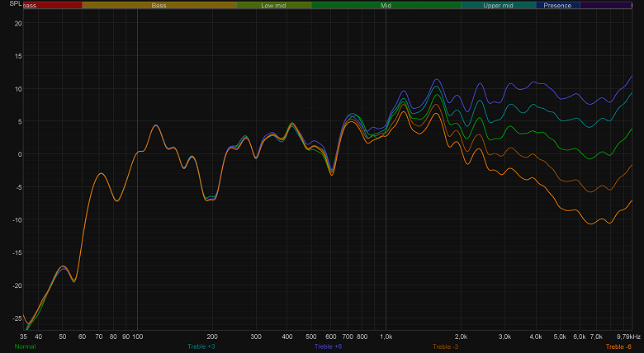The image size is (644, 353).
Task: Click the 1,0k frequency axis label
Action: click(x=386, y=337)
